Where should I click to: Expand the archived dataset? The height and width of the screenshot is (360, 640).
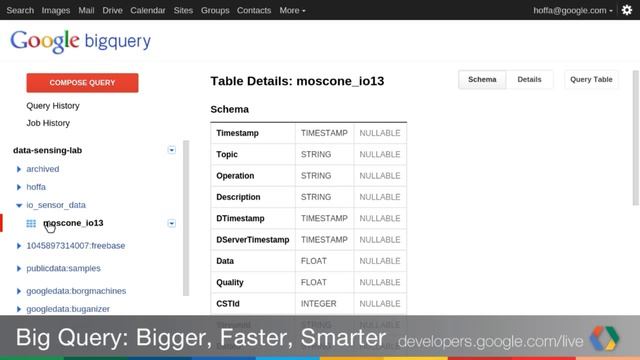pyautogui.click(x=19, y=169)
